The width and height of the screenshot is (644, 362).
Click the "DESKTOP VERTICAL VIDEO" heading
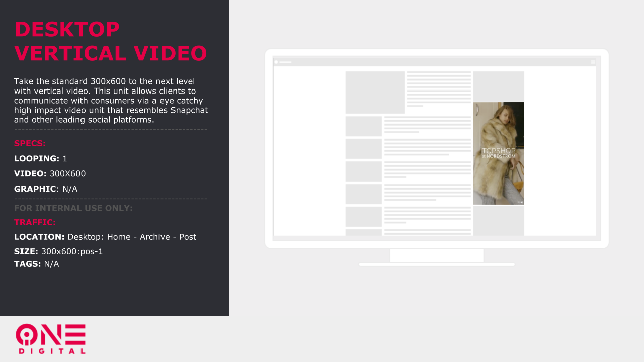tap(111, 41)
